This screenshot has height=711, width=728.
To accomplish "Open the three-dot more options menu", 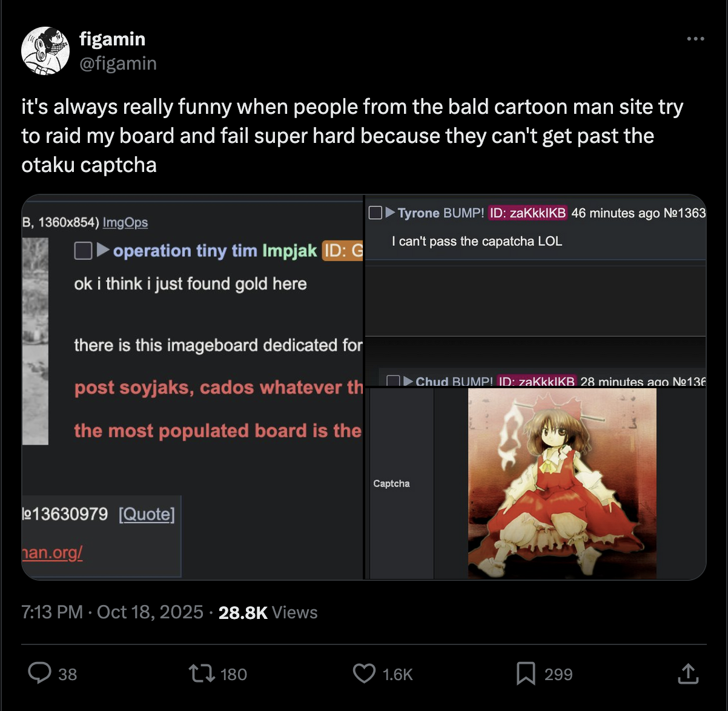I will point(695,39).
